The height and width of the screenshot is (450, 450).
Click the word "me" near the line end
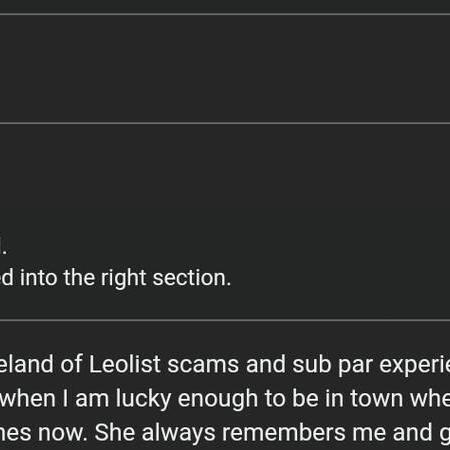[x=369, y=434]
